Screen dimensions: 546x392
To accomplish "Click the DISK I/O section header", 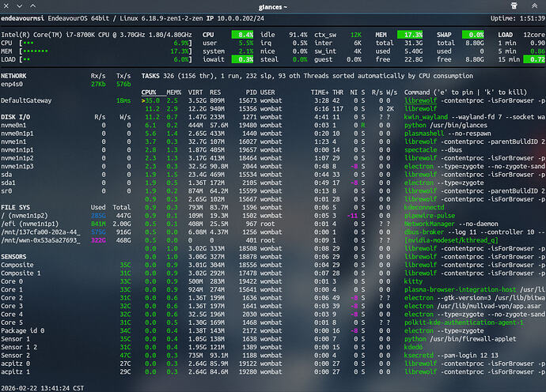I will coord(16,117).
